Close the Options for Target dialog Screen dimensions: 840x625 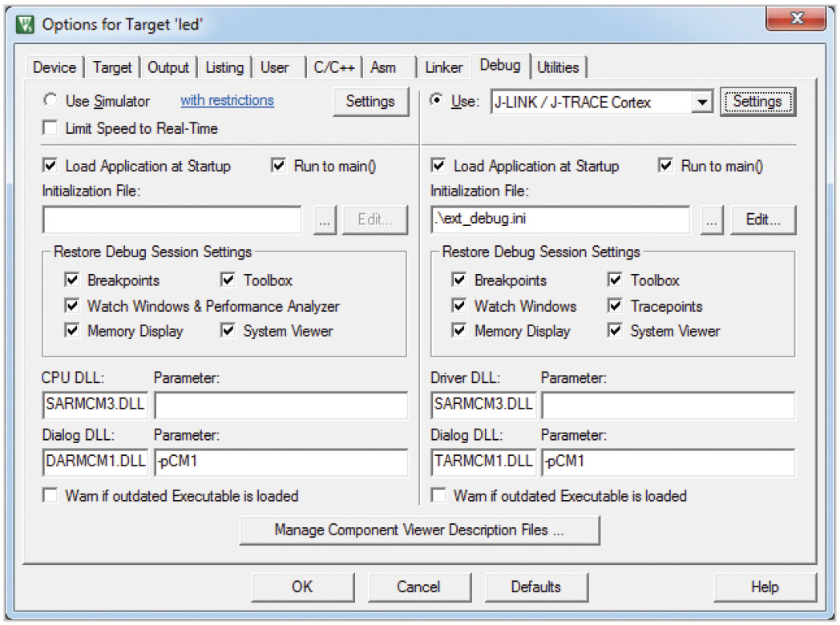(x=794, y=18)
